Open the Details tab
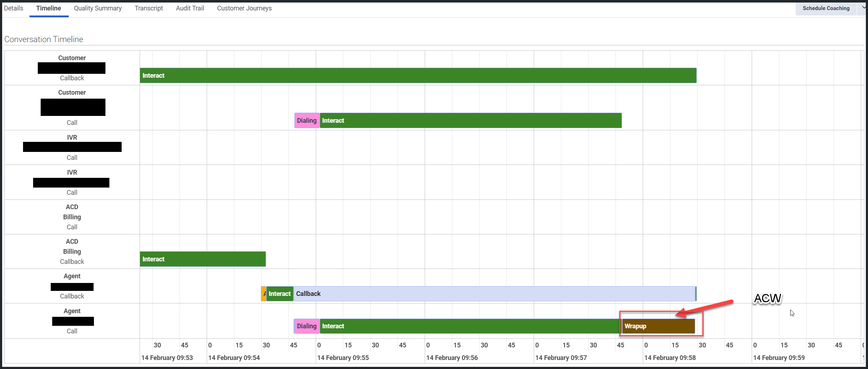The image size is (868, 369). [x=13, y=8]
